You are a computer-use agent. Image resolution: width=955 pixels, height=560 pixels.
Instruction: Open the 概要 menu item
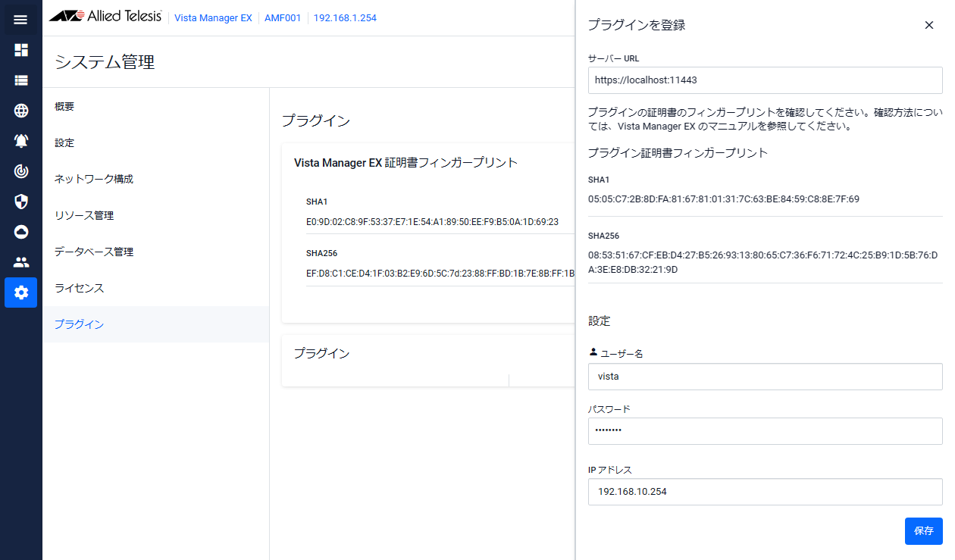(65, 107)
